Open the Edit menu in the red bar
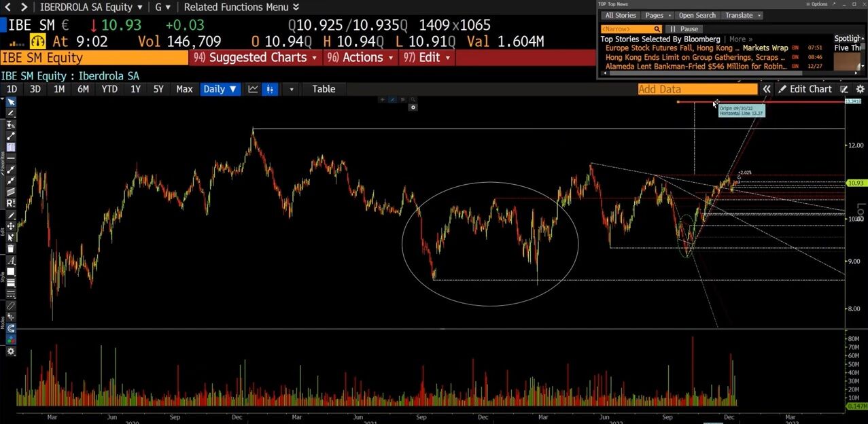 [426, 58]
